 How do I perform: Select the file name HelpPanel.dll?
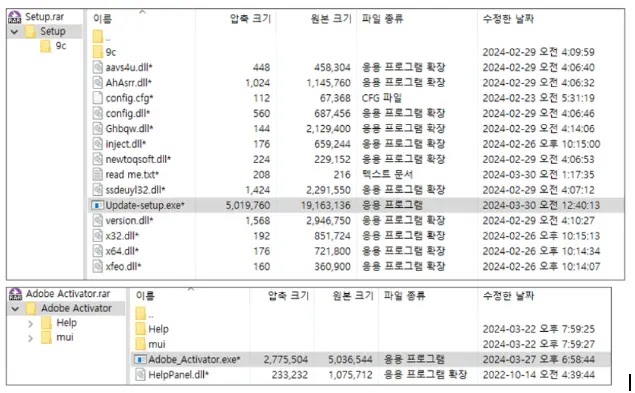[178, 375]
